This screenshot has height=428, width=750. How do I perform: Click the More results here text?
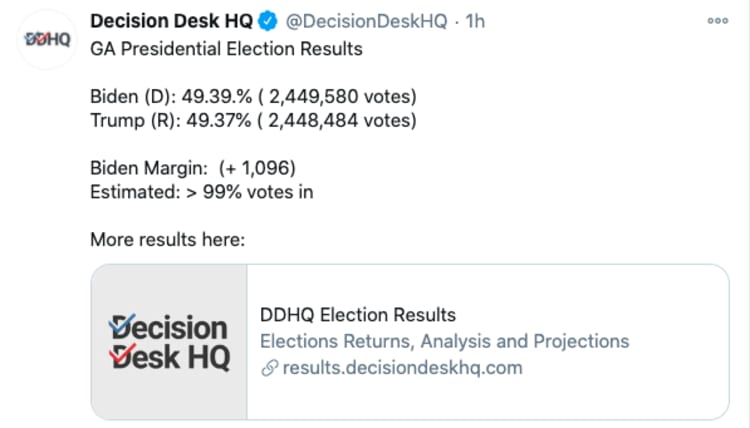167,240
